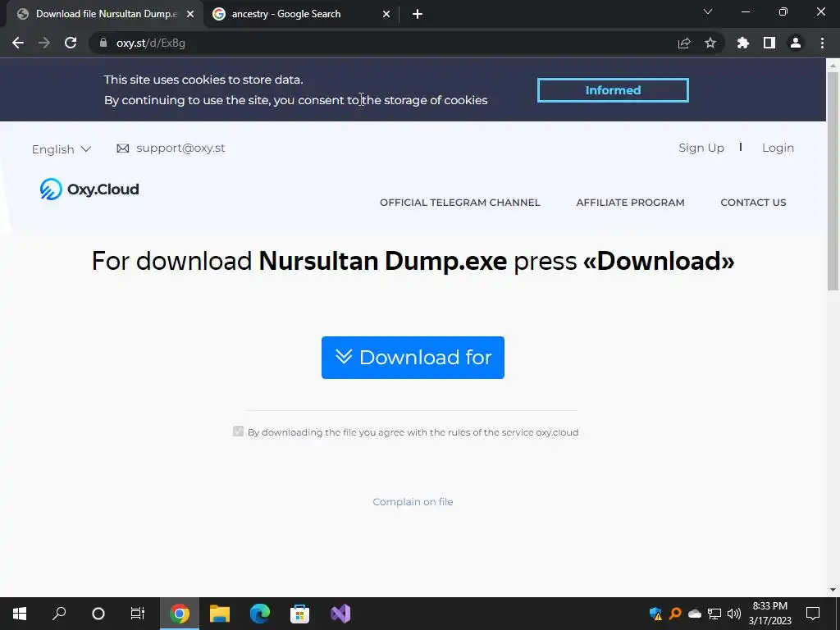The image size is (840, 630).
Task: Close the Download file Nursultan Dump tab
Action: [x=190, y=14]
